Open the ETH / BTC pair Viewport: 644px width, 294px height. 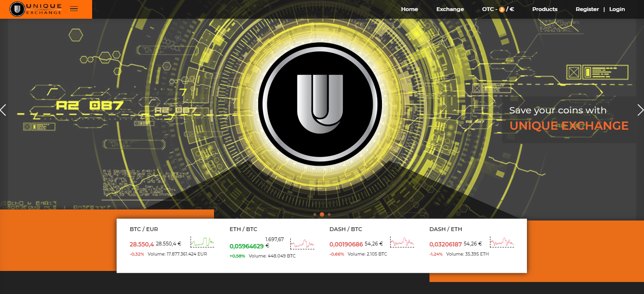tap(243, 229)
